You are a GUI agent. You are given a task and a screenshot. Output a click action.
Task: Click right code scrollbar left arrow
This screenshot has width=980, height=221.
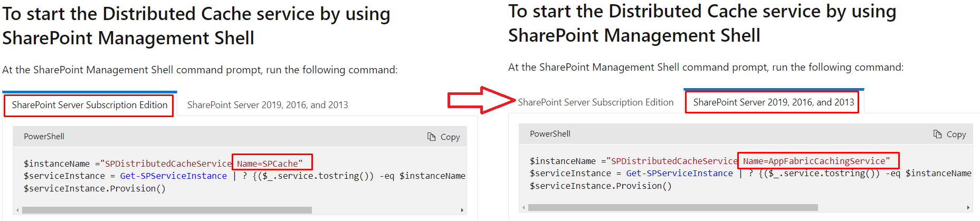(524, 207)
